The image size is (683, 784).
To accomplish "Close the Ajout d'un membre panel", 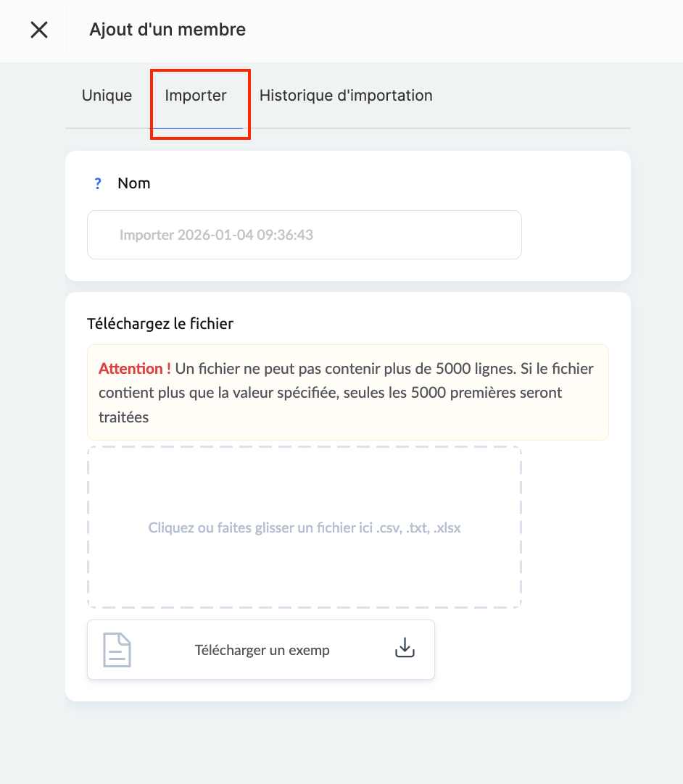I will pos(38,30).
